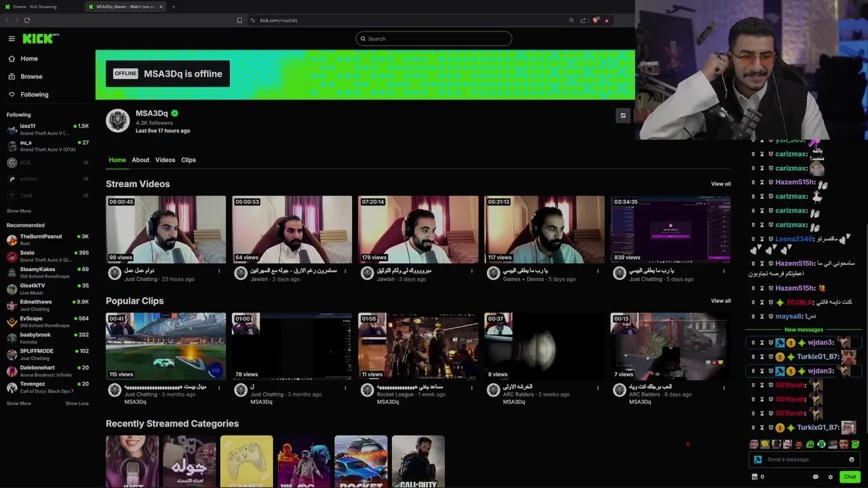Switch to 'Browse - Kick Streaming' browser tab
This screenshot has width=868, height=488.
[x=41, y=7]
